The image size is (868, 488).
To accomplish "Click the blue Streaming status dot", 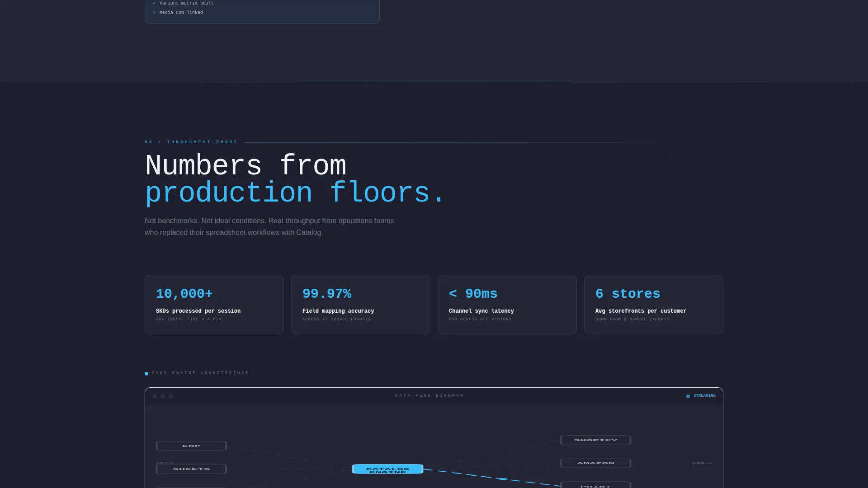I will [x=688, y=396].
